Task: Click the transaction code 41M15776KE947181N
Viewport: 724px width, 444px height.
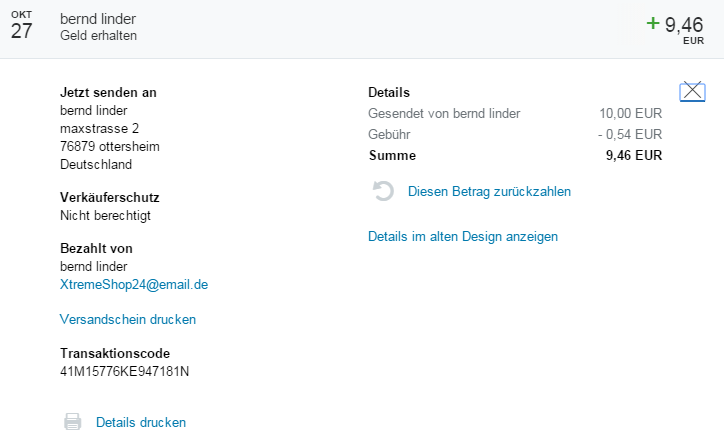Action: [x=125, y=372]
